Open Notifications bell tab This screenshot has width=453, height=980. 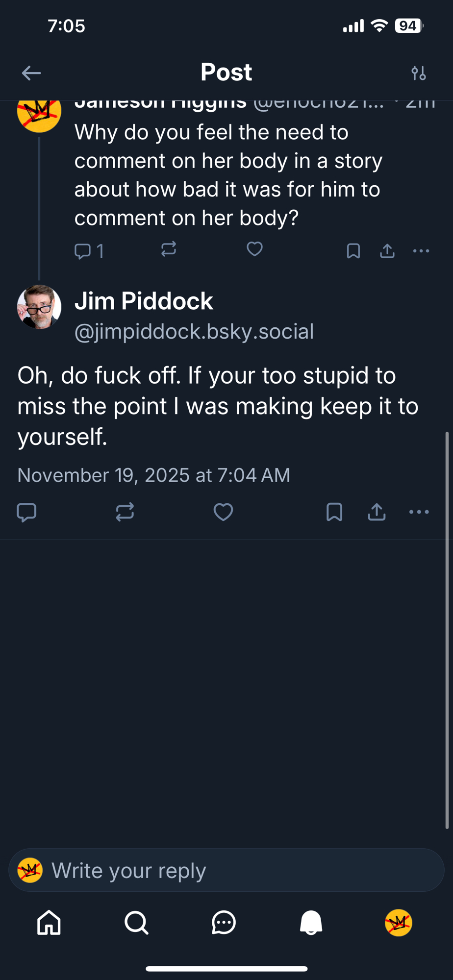(311, 923)
